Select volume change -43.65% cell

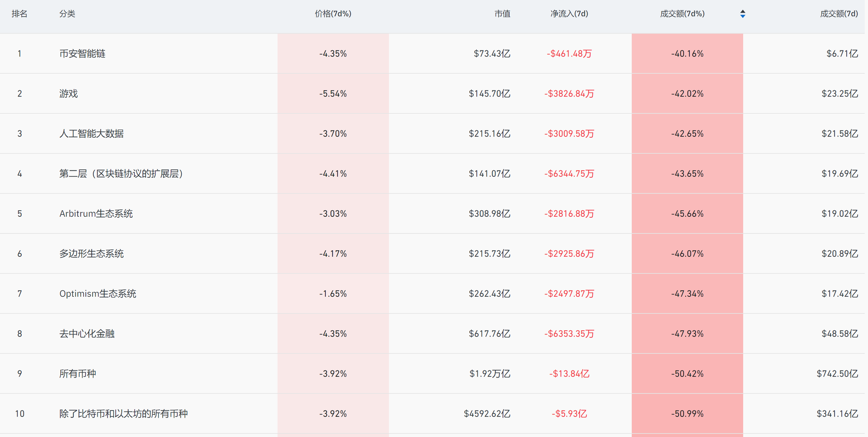(687, 173)
